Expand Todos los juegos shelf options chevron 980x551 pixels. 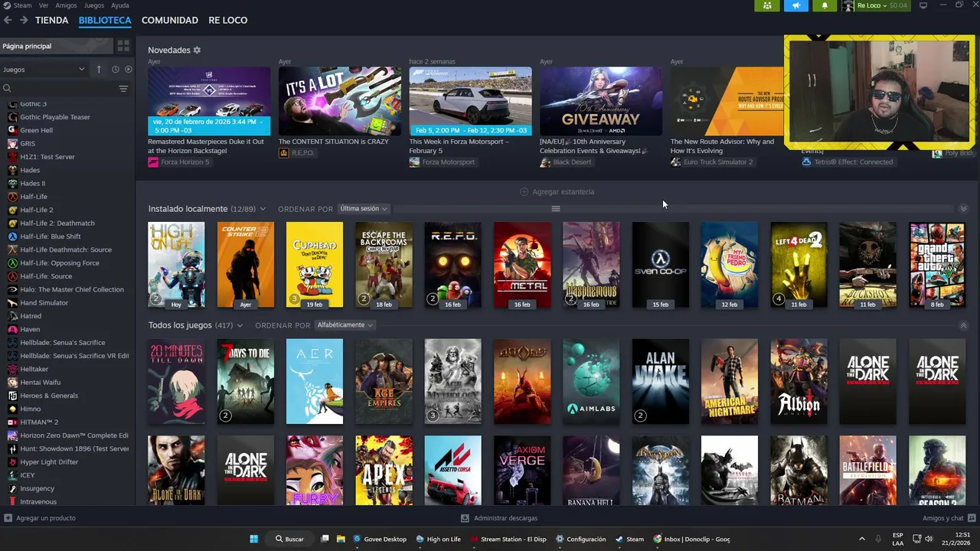click(x=240, y=325)
